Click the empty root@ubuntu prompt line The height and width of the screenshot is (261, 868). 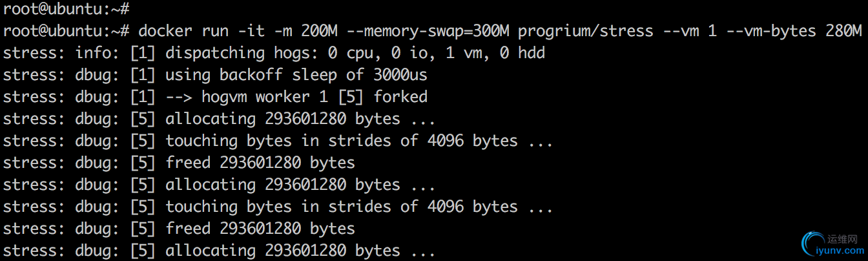[67, 9]
